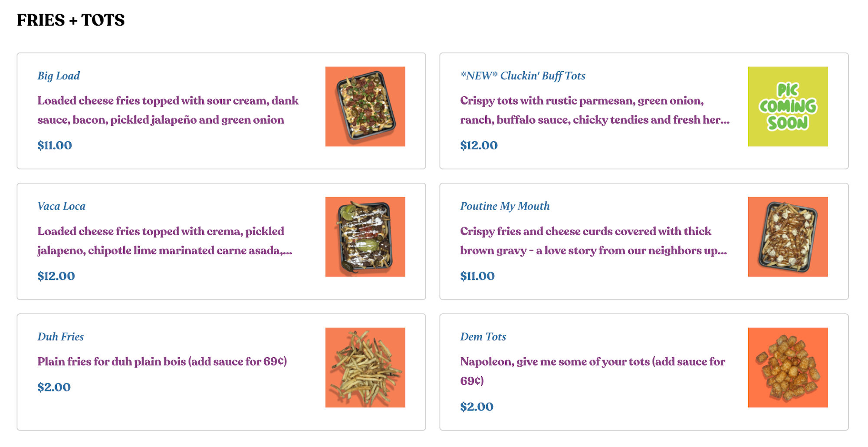Image resolution: width=868 pixels, height=447 pixels.
Task: Click the $12.00 price for Cluckin' Buff Tots
Action: pos(479,145)
